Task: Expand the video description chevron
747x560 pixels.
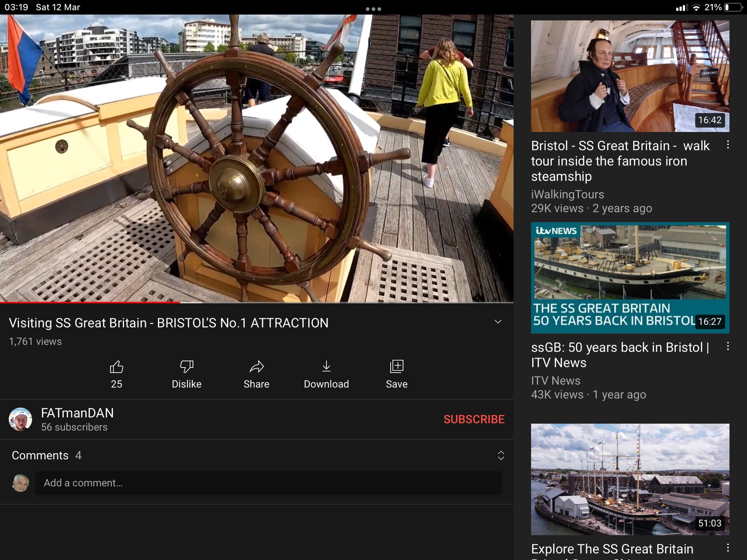Action: [x=498, y=322]
